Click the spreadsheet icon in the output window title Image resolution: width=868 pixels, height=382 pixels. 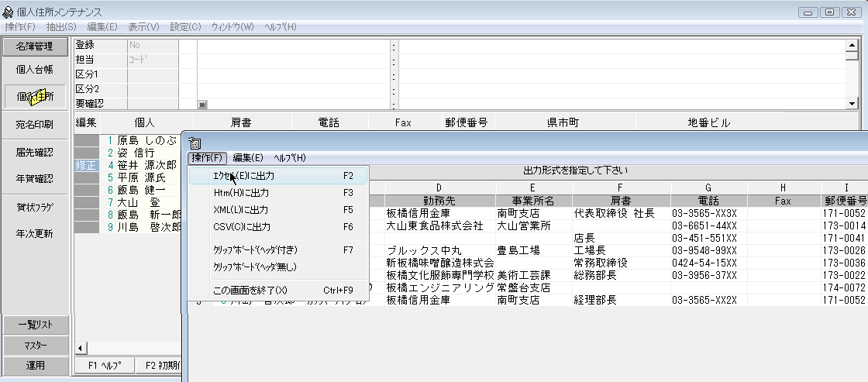coord(195,143)
